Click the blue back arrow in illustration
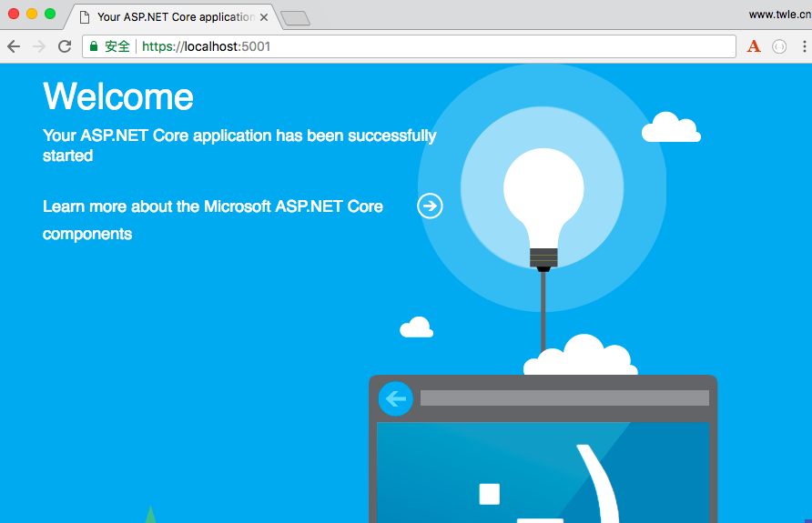 [396, 399]
